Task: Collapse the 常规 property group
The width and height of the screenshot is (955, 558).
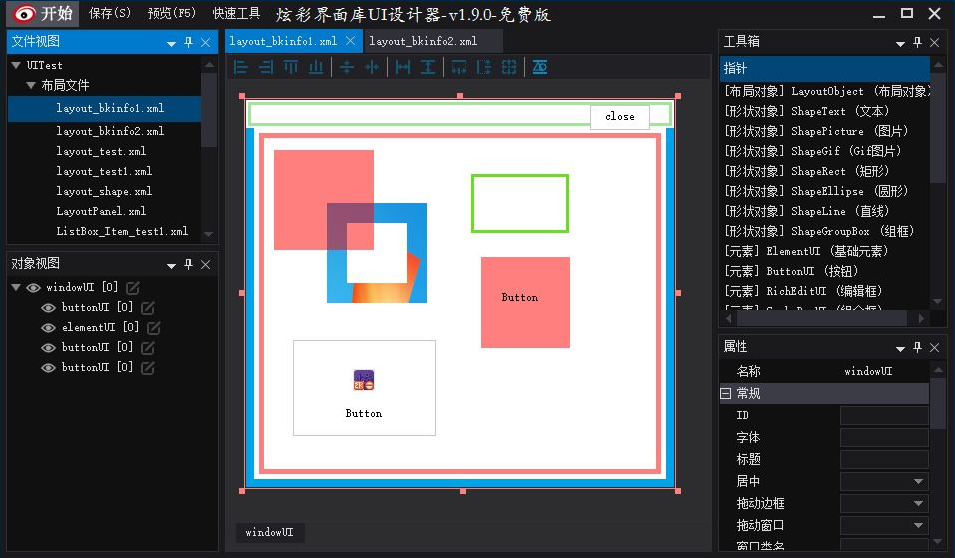Action: [725, 394]
